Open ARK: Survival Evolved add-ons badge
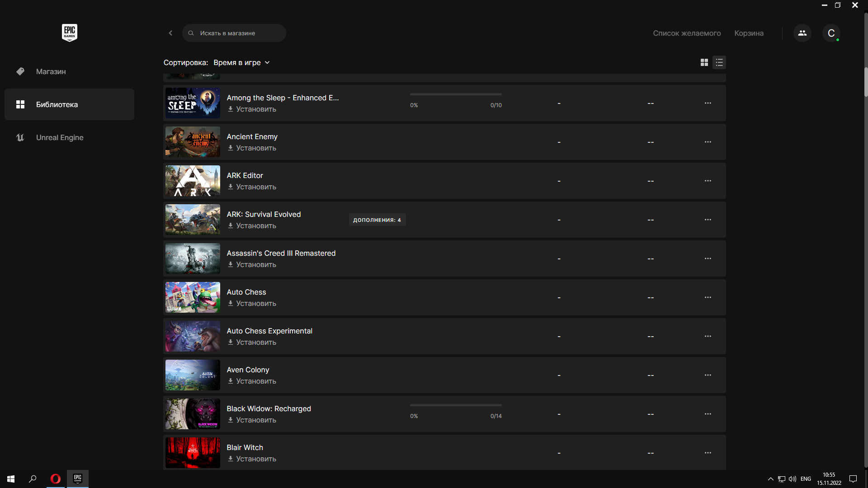The image size is (868, 488). (377, 220)
